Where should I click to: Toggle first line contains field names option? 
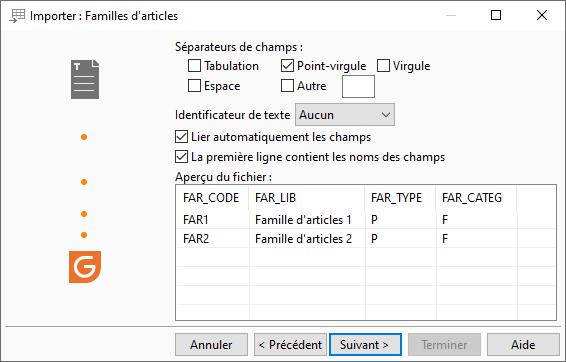pyautogui.click(x=181, y=157)
